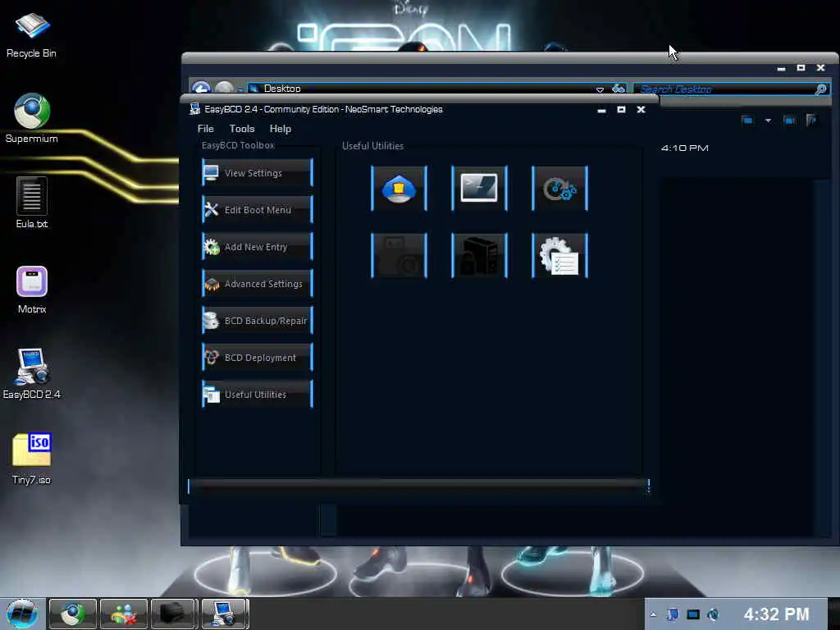The image size is (840, 630).
Task: Select the EasyBCD 2.4 desktop shortcut
Action: pos(32,374)
